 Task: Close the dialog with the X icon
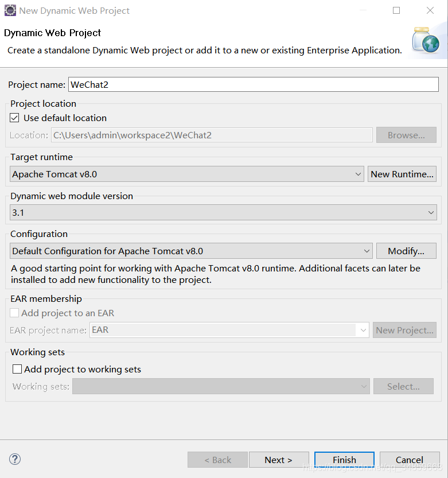[x=430, y=10]
